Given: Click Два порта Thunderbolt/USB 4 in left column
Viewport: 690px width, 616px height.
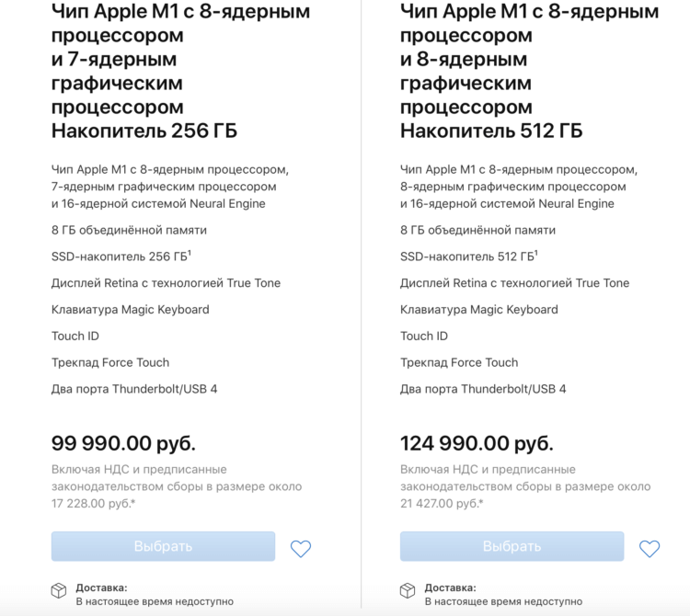Looking at the screenshot, I should pyautogui.click(x=134, y=389).
